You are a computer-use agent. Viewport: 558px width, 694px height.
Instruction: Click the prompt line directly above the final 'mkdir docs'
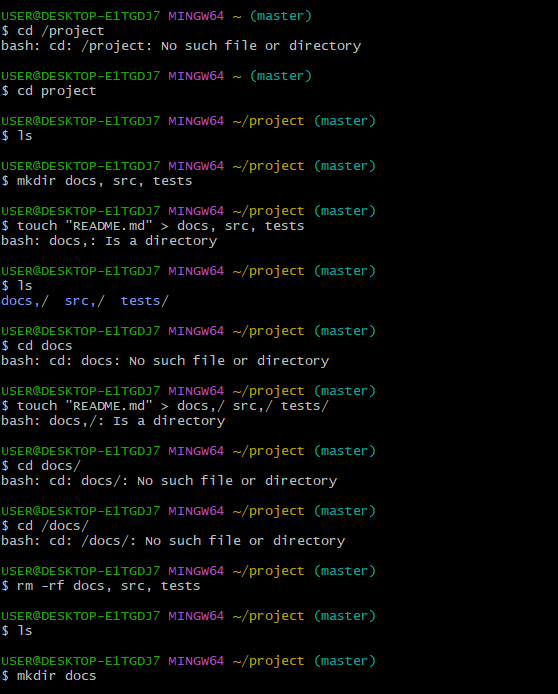(189, 661)
